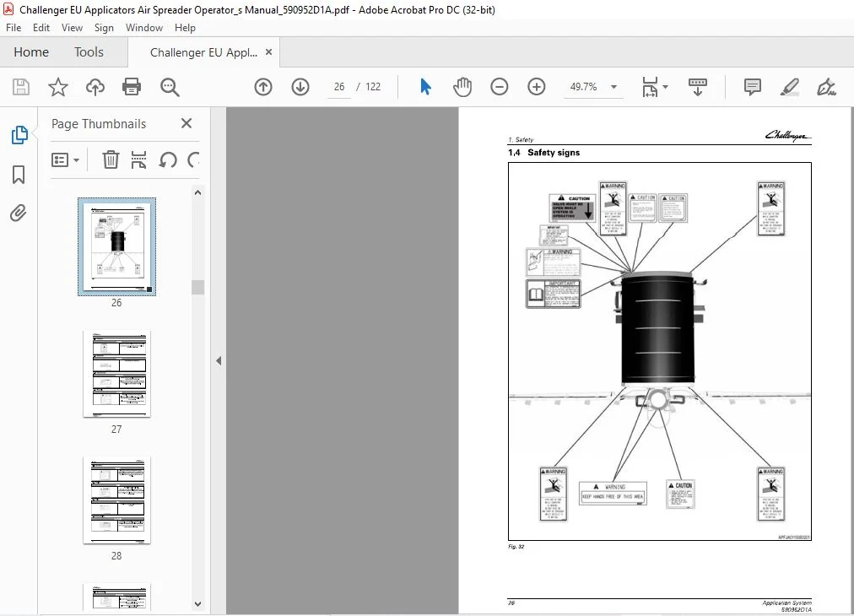The width and height of the screenshot is (854, 616).
Task: Close the Challenger EU Appl document tab
Action: click(268, 51)
